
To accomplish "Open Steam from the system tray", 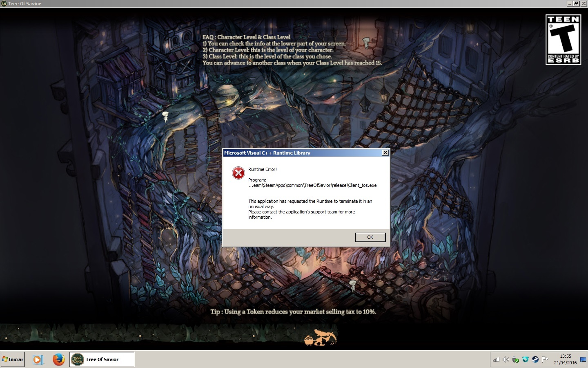I will (x=535, y=359).
